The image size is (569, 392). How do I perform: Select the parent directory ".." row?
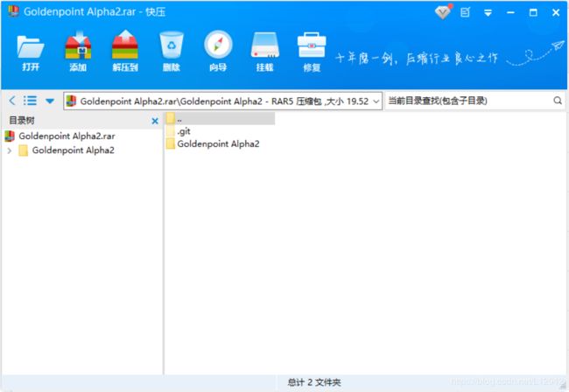(220, 119)
